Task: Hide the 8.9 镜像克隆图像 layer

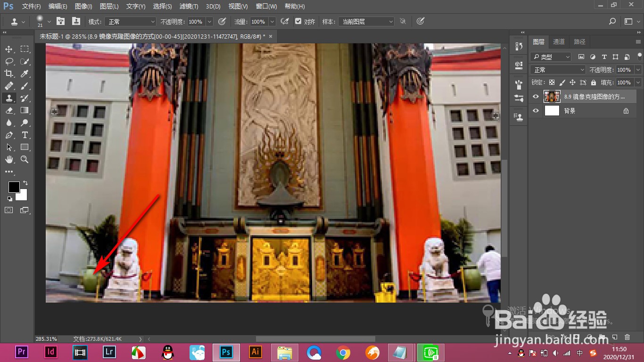Action: click(536, 97)
